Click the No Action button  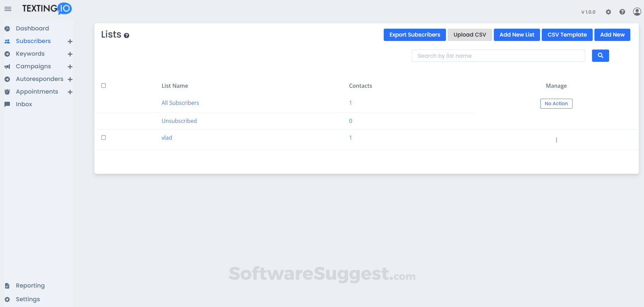[x=556, y=103]
